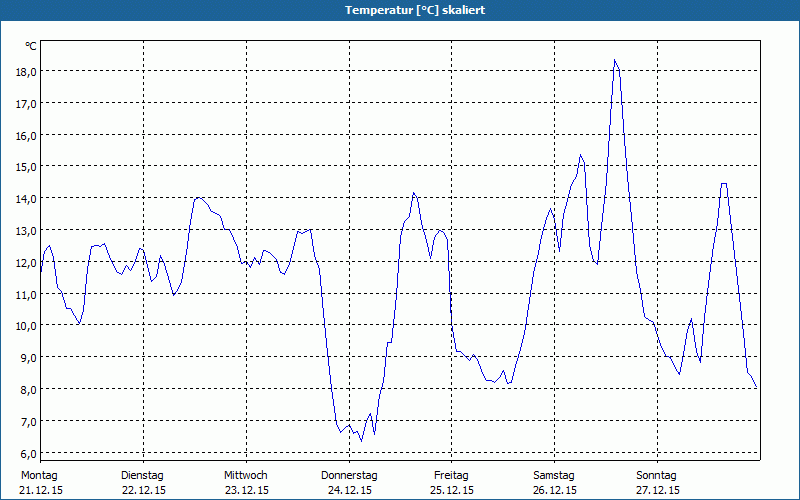800x500 pixels.
Task: Click the 16,0 y-axis value
Action: [27, 136]
